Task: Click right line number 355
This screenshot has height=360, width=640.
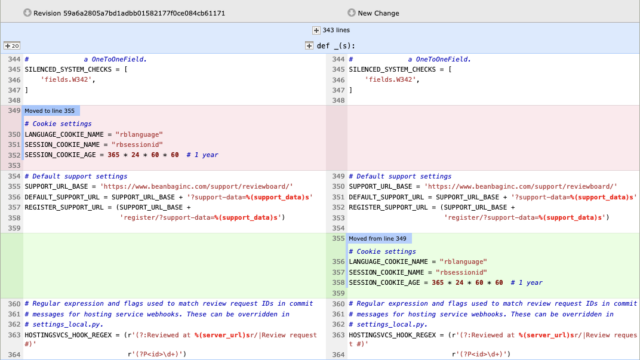Action: coord(338,238)
